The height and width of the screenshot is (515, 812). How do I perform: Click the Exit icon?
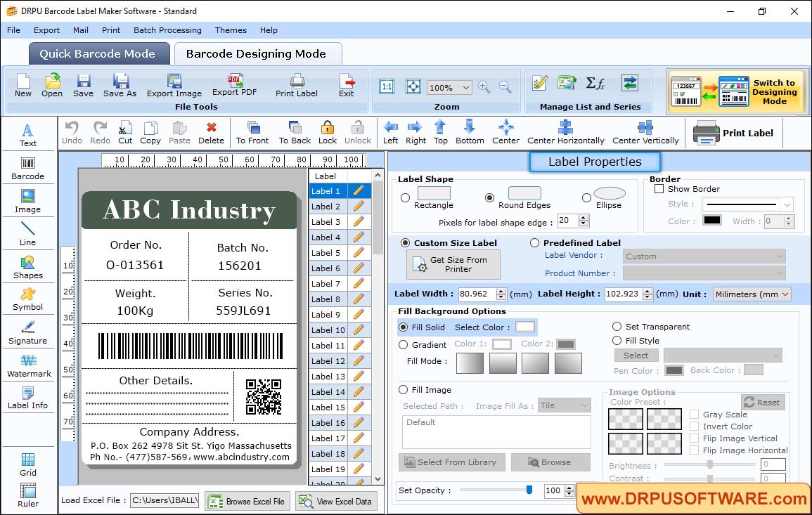pos(347,86)
